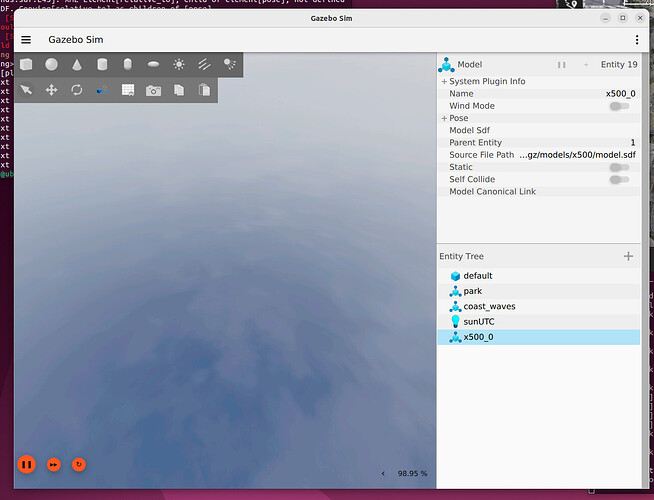The width and height of the screenshot is (654, 500).
Task: Click the copy icon in toolbar
Action: [179, 90]
